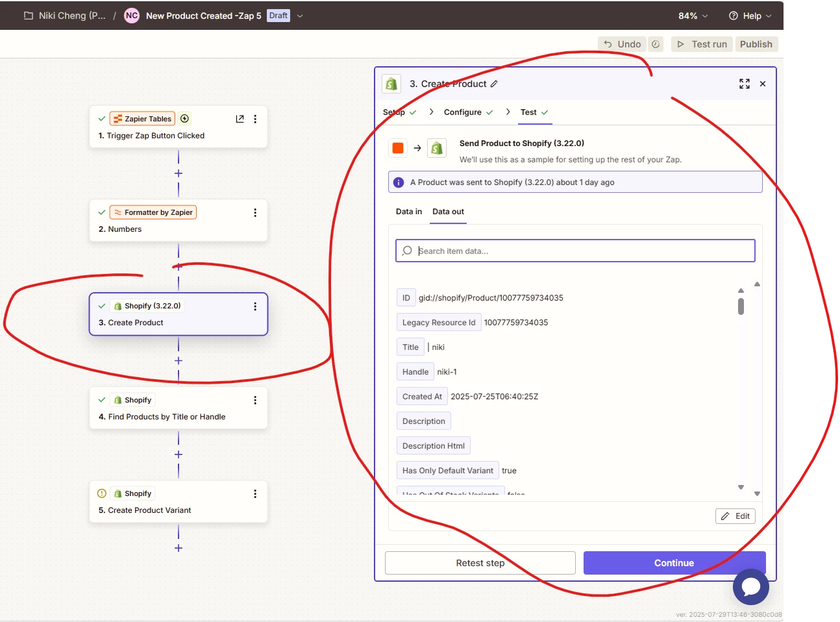Click the circled plus icon on step 1

184,119
